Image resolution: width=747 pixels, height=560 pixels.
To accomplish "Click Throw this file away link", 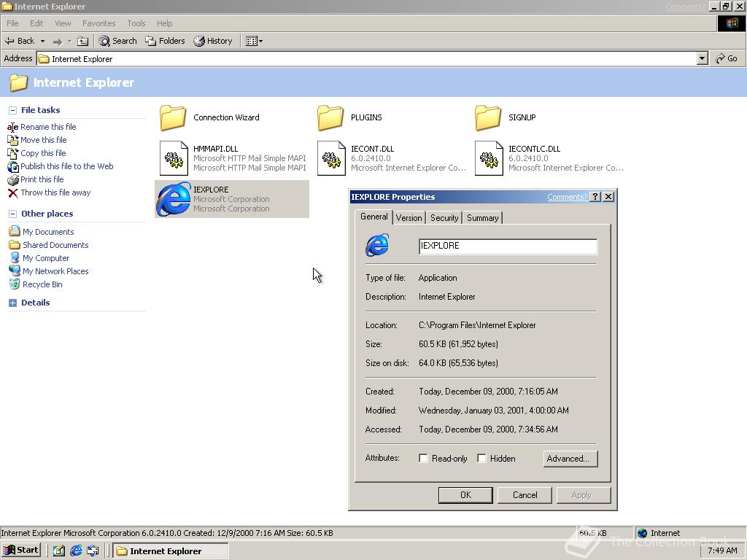I will pyautogui.click(x=55, y=192).
